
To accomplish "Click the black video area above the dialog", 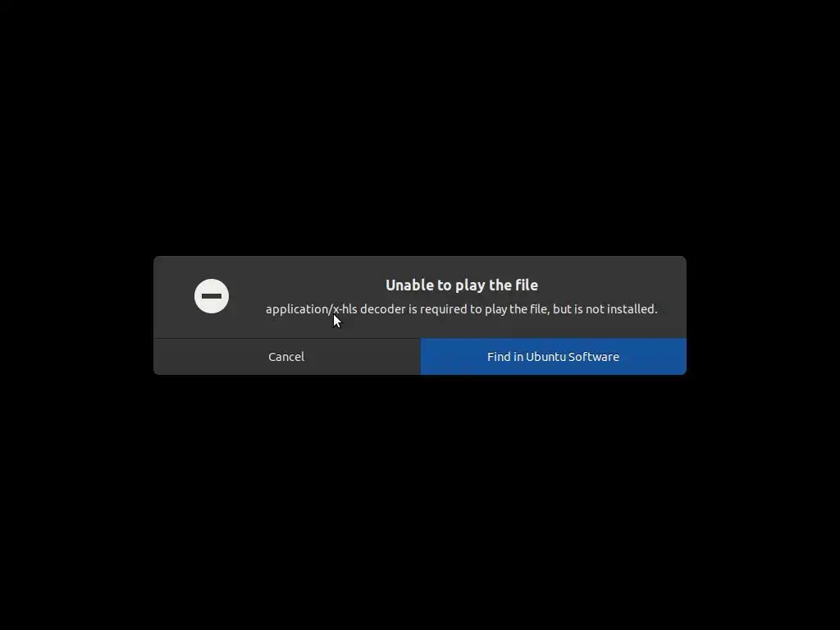I will (x=420, y=129).
